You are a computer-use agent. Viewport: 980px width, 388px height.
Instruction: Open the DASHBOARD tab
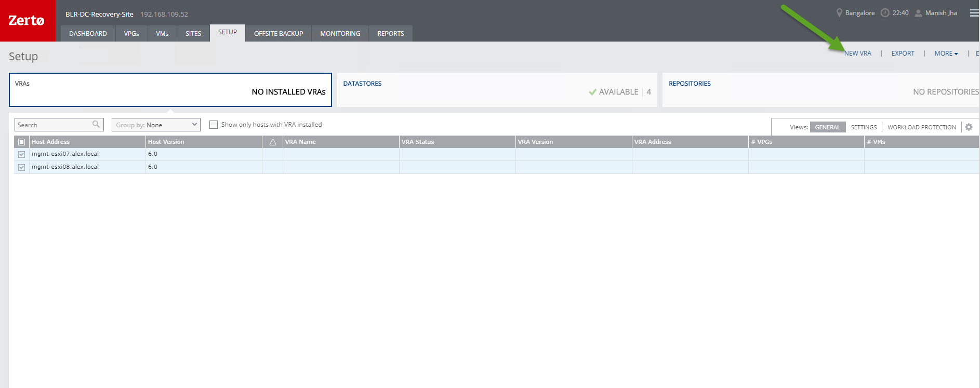coord(88,34)
